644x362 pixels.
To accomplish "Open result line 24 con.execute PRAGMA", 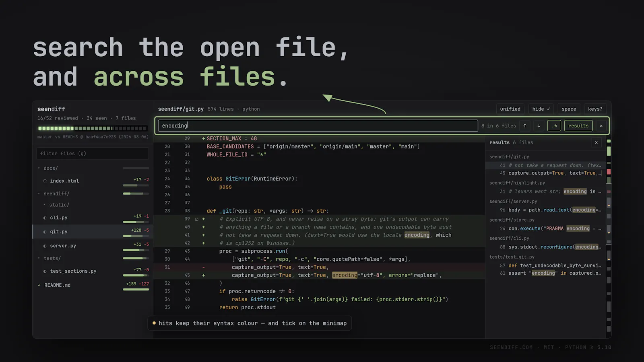I will [x=545, y=229].
